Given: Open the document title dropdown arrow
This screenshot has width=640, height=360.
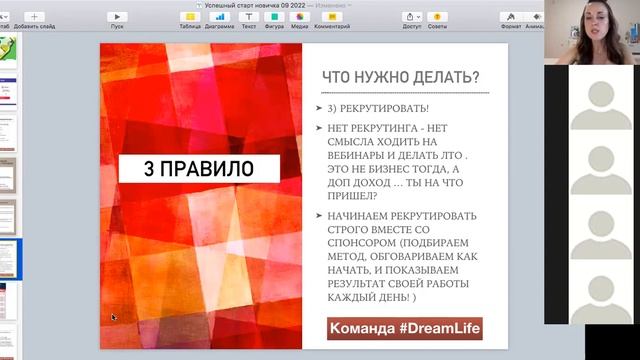Looking at the screenshot, I should [349, 6].
